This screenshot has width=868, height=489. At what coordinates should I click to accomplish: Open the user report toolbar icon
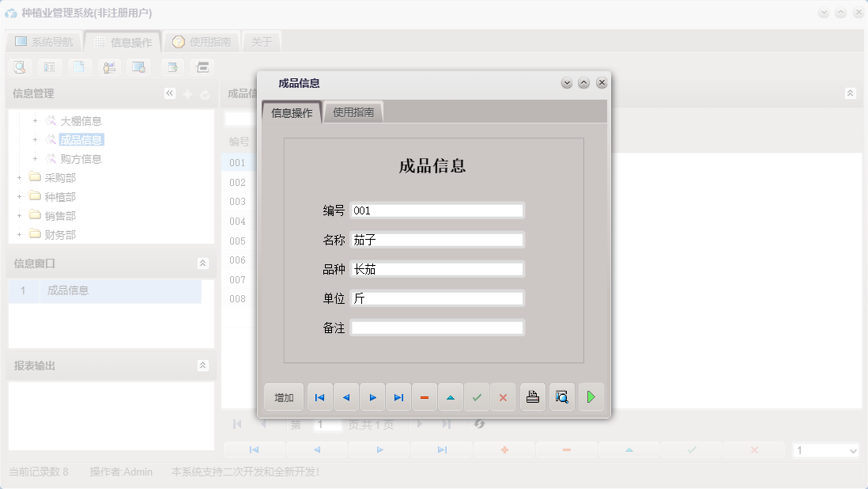click(109, 67)
